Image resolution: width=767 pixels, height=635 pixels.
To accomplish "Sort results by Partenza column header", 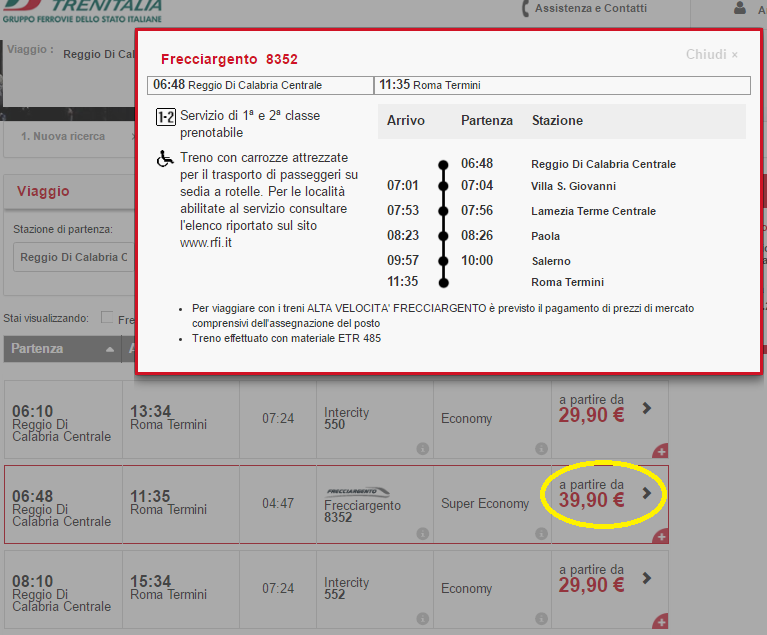I will pyautogui.click(x=60, y=349).
